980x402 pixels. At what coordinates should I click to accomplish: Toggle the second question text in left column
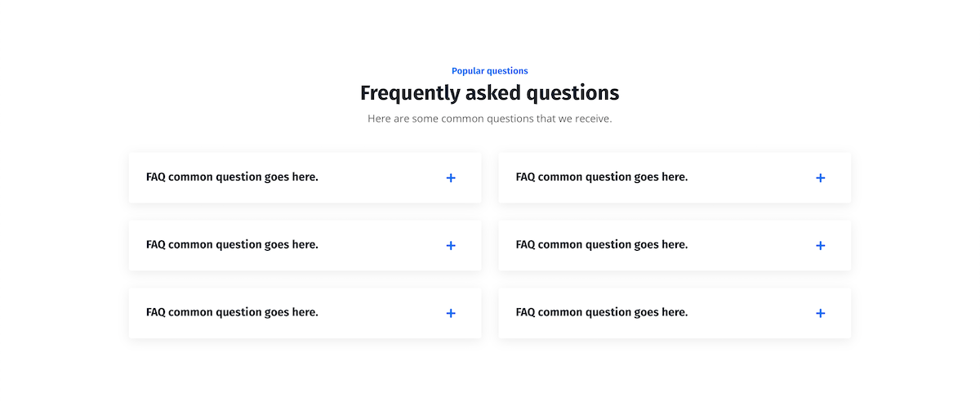[232, 245]
